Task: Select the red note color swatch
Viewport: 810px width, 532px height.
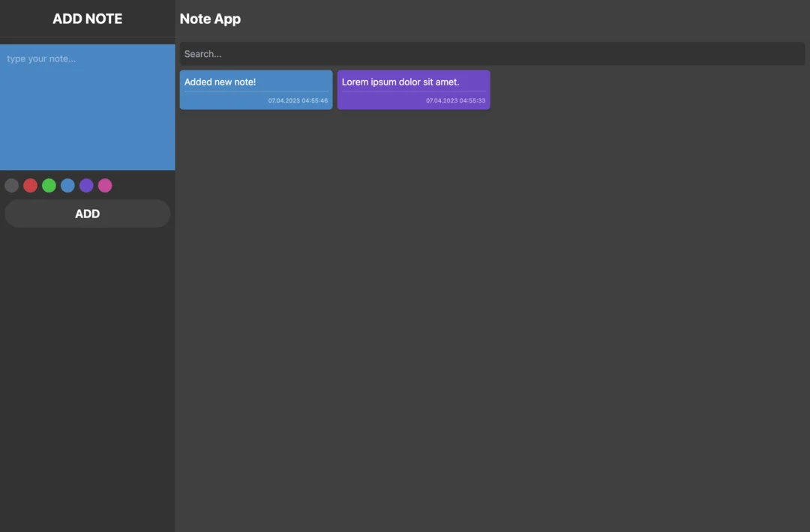Action: coord(31,185)
